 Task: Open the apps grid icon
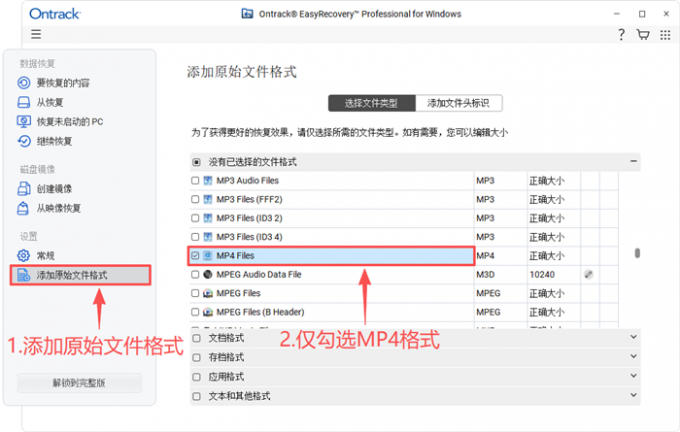pos(665,35)
